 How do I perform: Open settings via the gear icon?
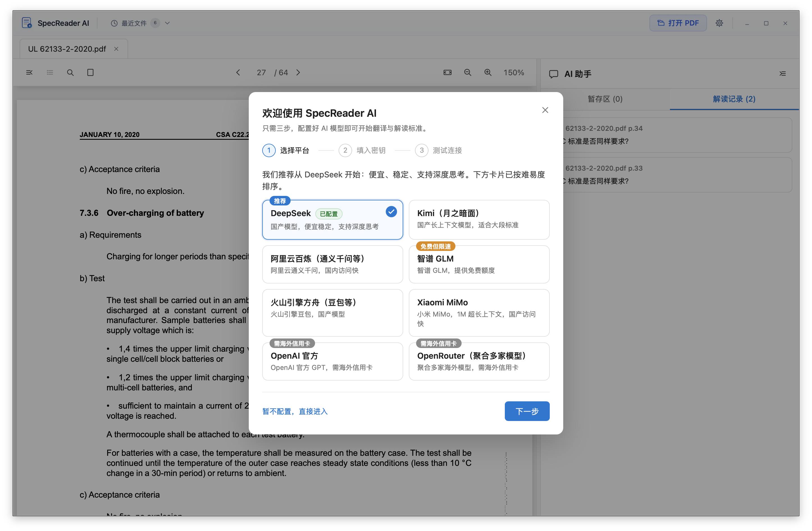(719, 23)
